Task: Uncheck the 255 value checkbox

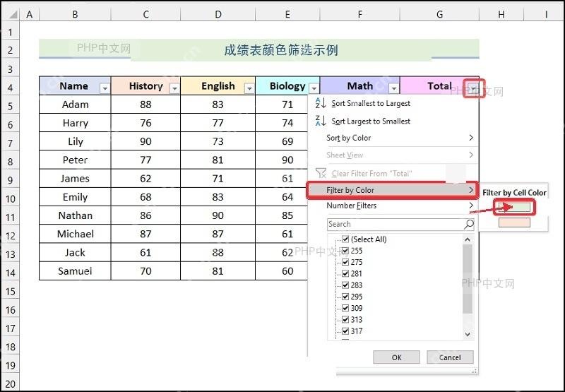Action: (x=345, y=251)
